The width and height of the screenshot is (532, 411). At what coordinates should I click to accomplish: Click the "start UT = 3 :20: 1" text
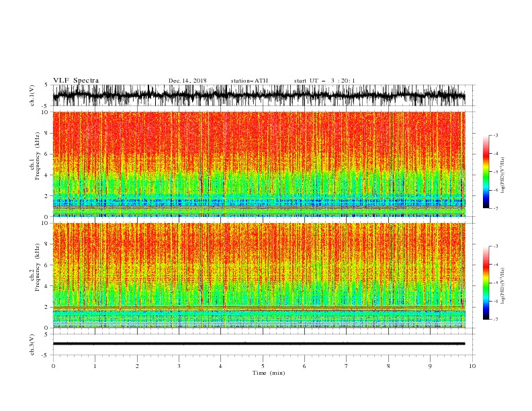click(324, 81)
